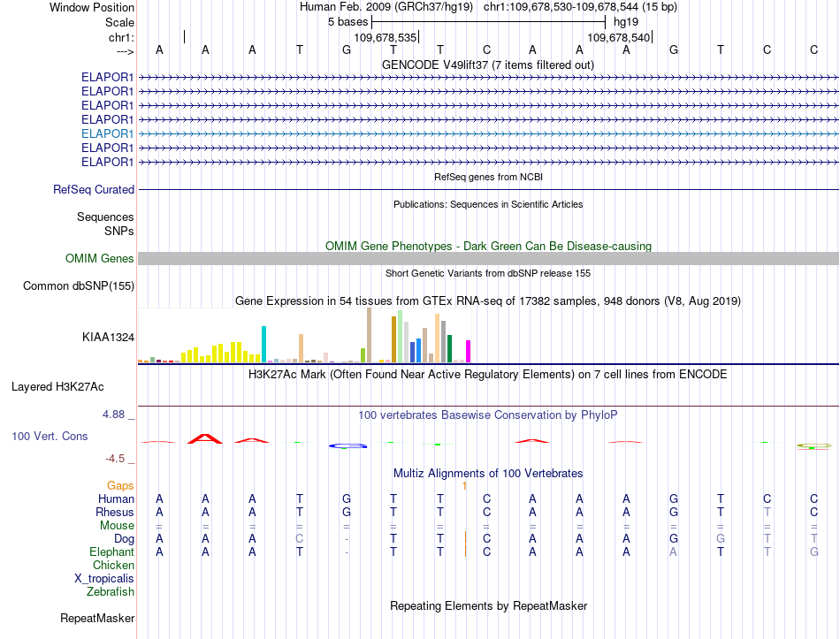The image size is (840, 639).
Task: Select the OMIM Genes track label
Action: click(x=100, y=259)
